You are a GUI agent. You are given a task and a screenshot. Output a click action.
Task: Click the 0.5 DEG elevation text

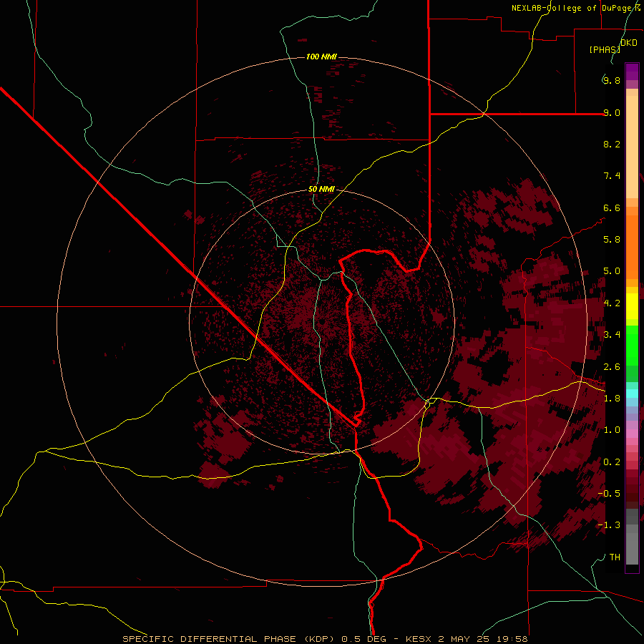[364, 639]
